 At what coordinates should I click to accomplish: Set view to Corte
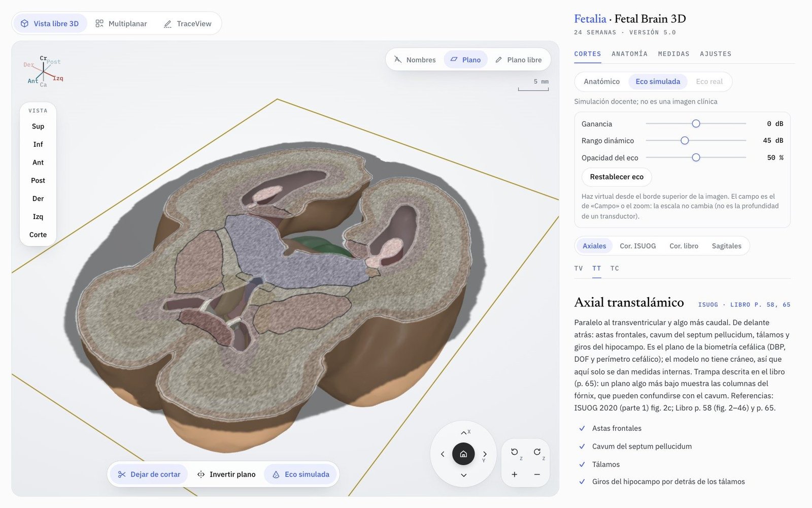pos(38,235)
